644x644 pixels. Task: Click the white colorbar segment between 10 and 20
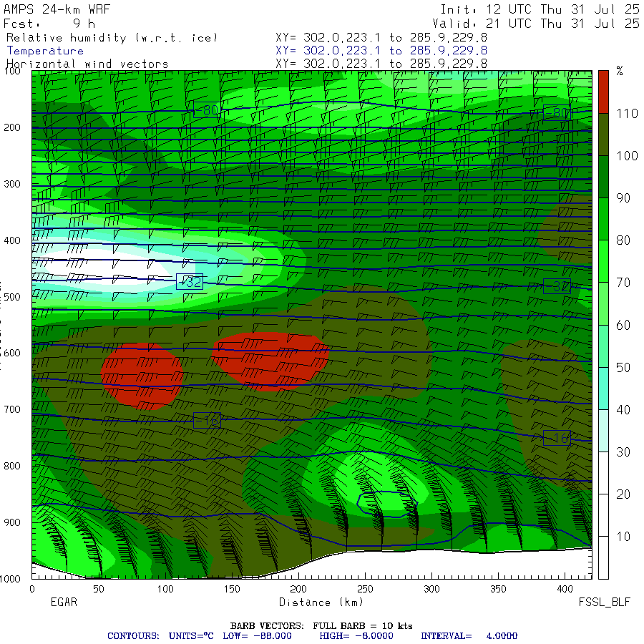pos(603,515)
